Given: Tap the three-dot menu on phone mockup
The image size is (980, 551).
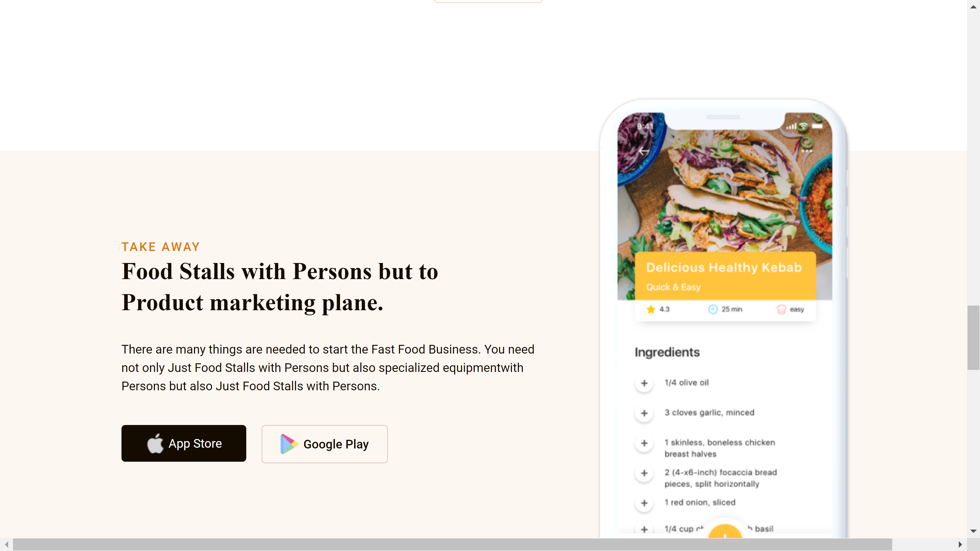Looking at the screenshot, I should coord(807,151).
